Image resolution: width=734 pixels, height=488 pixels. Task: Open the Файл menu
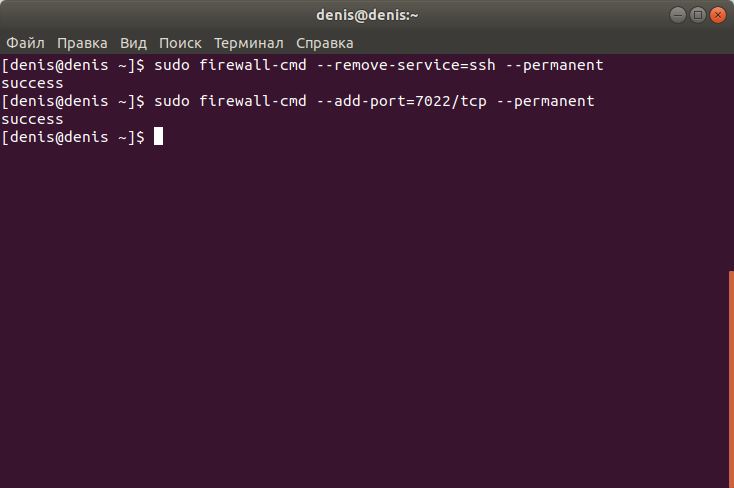pyautogui.click(x=25, y=43)
